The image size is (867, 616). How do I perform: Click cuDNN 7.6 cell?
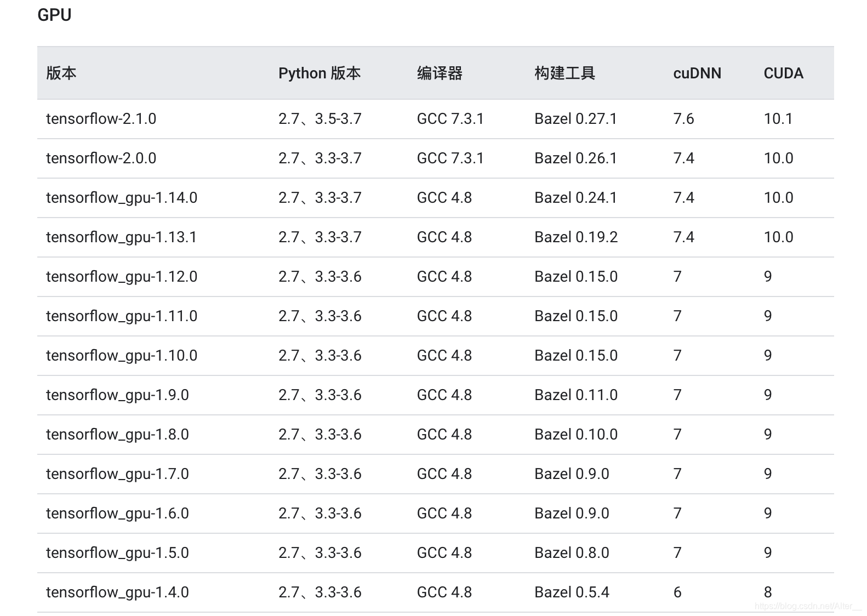click(x=683, y=119)
